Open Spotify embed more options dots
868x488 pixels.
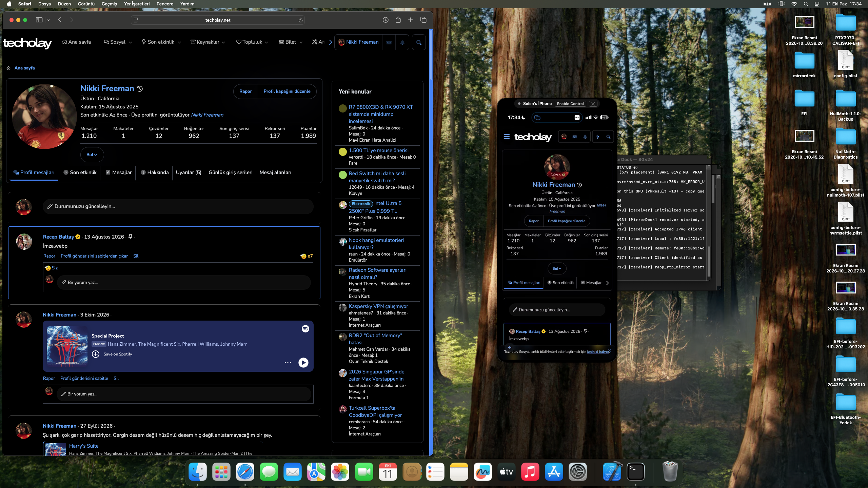[x=288, y=363]
